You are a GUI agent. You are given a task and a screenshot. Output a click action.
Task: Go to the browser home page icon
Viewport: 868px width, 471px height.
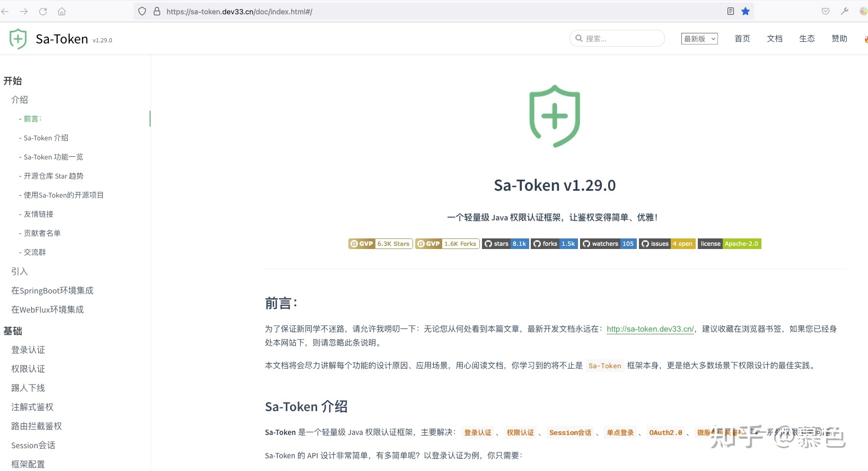pos(62,11)
